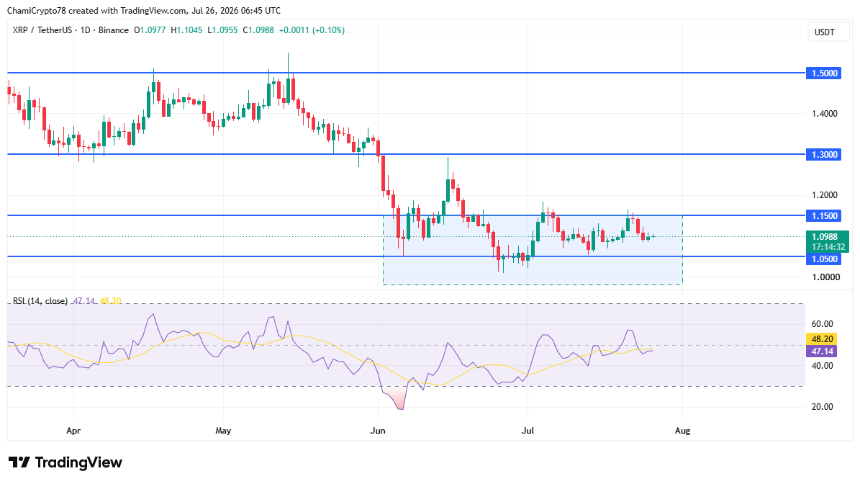Click the RSI 40.00 axis label
The height and width of the screenshot is (484, 860).
point(822,366)
